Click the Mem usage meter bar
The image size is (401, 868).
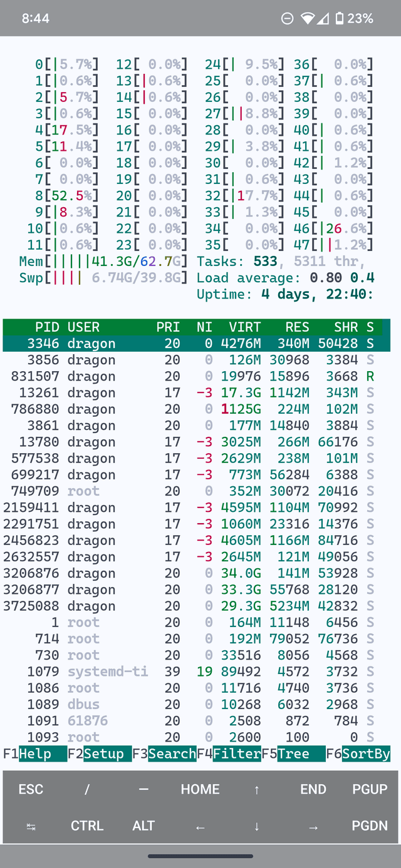[103, 261]
